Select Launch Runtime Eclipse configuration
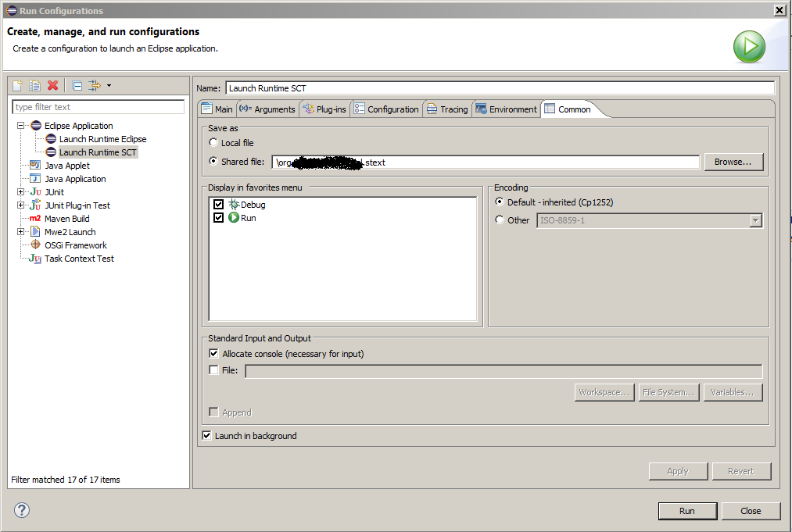792x532 pixels. click(x=102, y=139)
